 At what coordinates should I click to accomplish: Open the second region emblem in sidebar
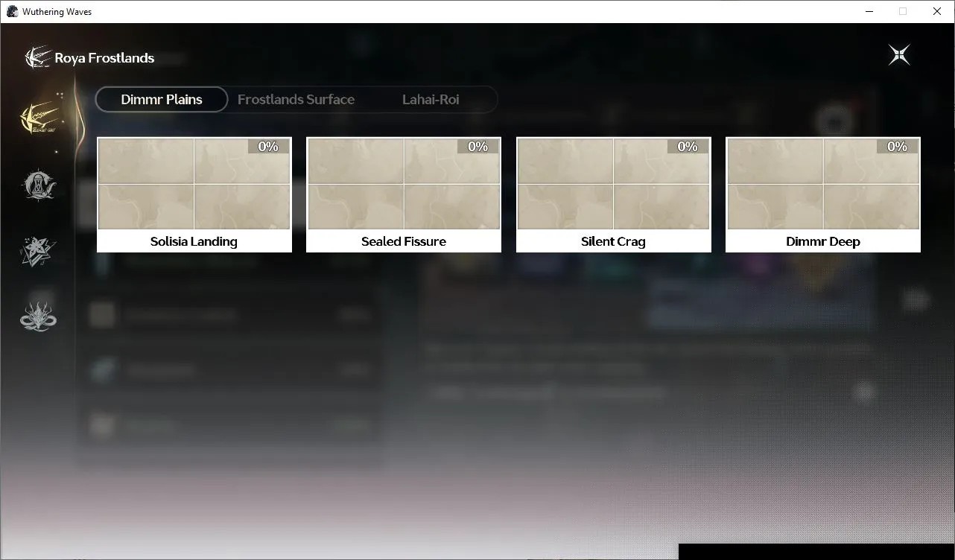(39, 185)
